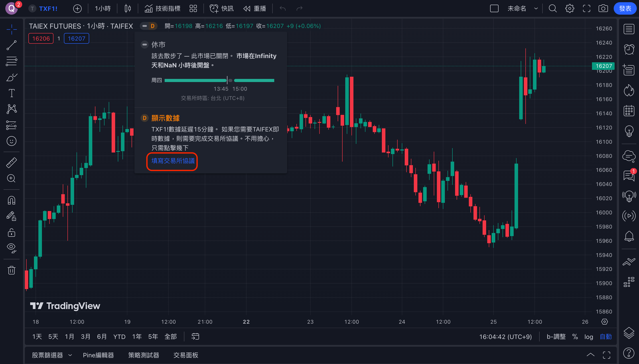Select the 3月 time range

[86, 337]
